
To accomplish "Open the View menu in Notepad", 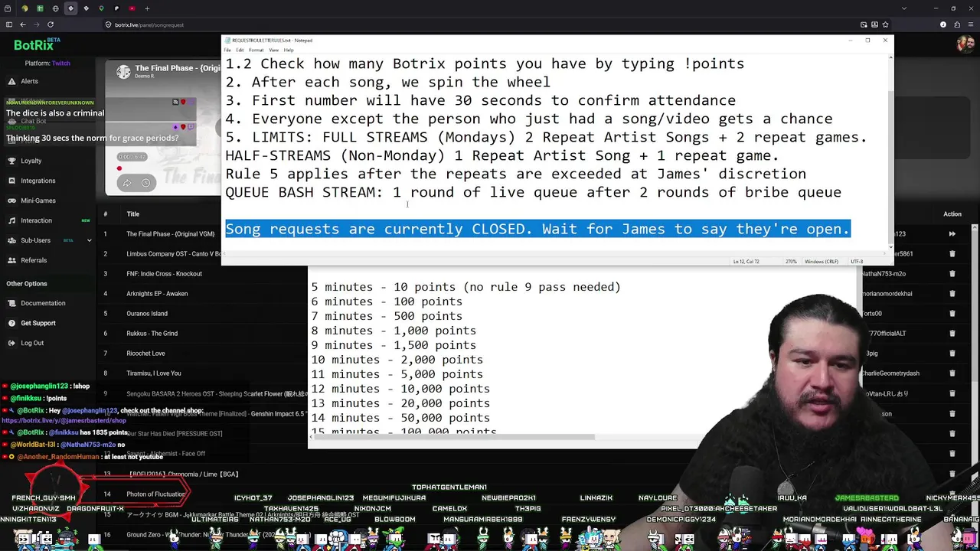I will pos(273,51).
